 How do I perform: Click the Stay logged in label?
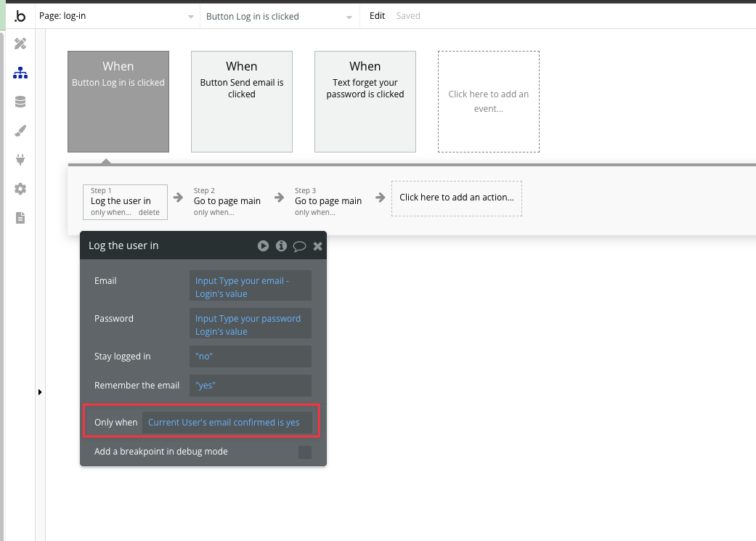(123, 357)
